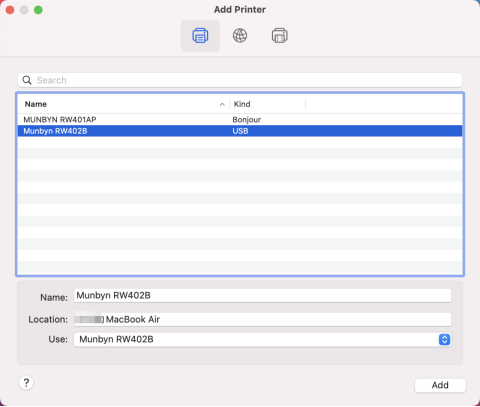Zoom the window with the green button
The height and width of the screenshot is (407, 480).
click(x=38, y=10)
